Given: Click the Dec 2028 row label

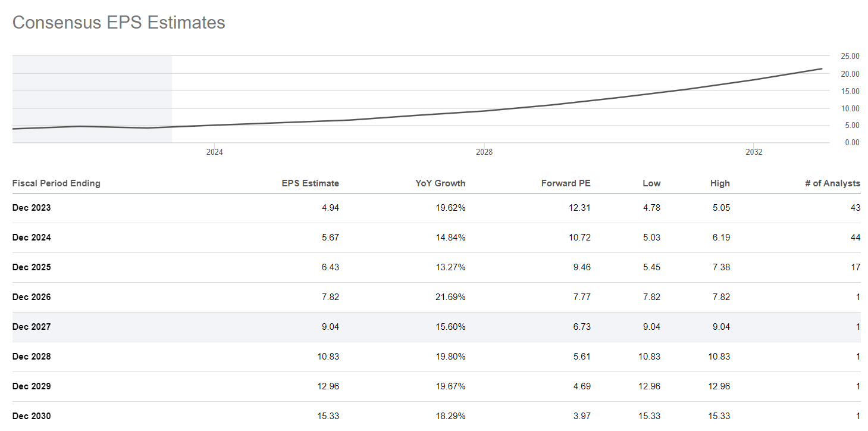Looking at the screenshot, I should point(32,357).
